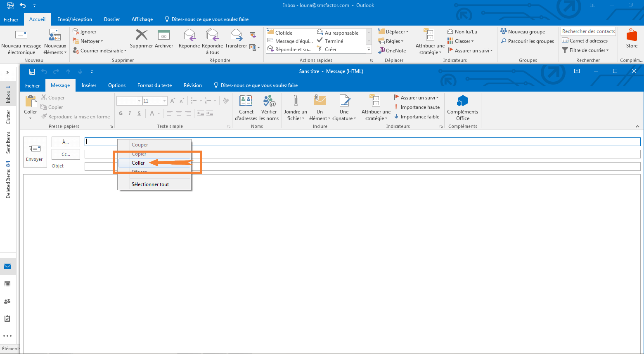Image resolution: width=644 pixels, height=354 pixels.
Task: Toggle underline S formatting button
Action: pyautogui.click(x=139, y=113)
